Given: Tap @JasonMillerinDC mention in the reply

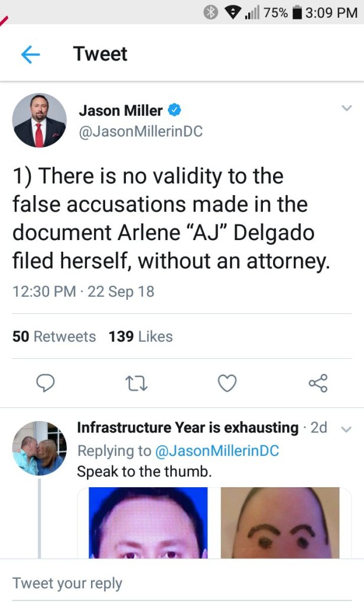Looking at the screenshot, I should 216,451.
